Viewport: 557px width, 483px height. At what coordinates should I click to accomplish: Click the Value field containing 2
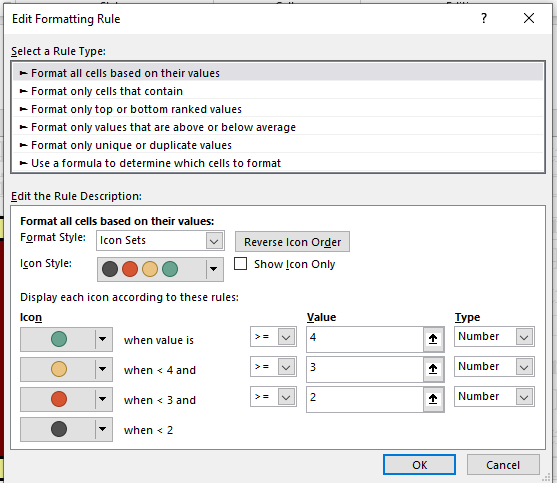[364, 399]
